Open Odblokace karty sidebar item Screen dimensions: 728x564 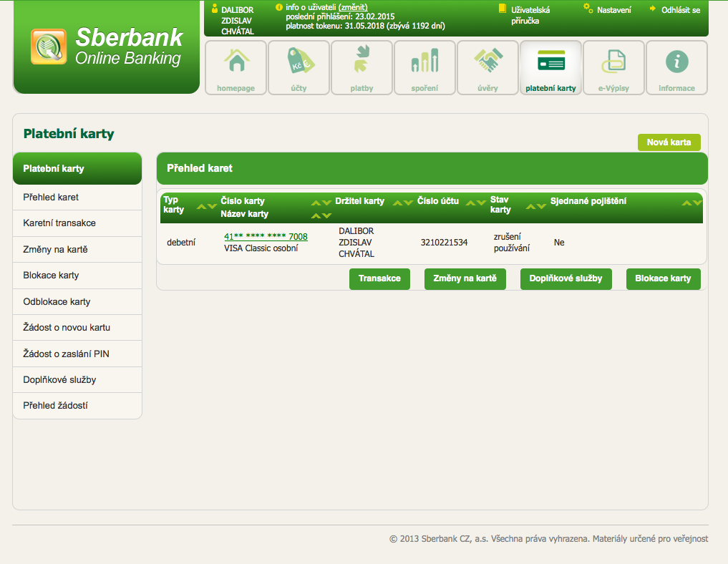pos(77,302)
